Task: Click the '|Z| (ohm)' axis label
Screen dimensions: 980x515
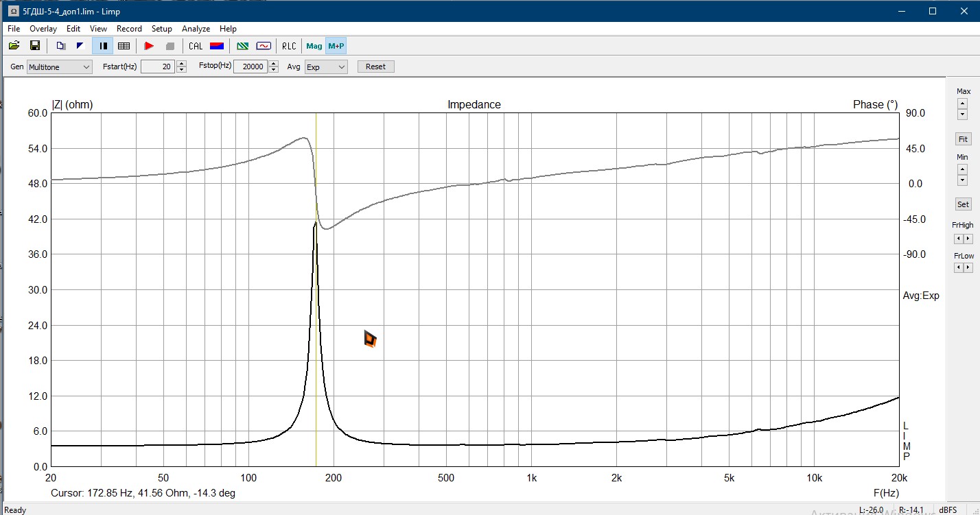Action: 73,105
